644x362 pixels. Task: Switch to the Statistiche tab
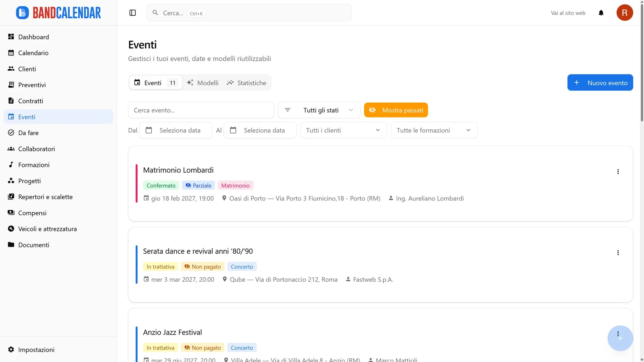pos(246,83)
